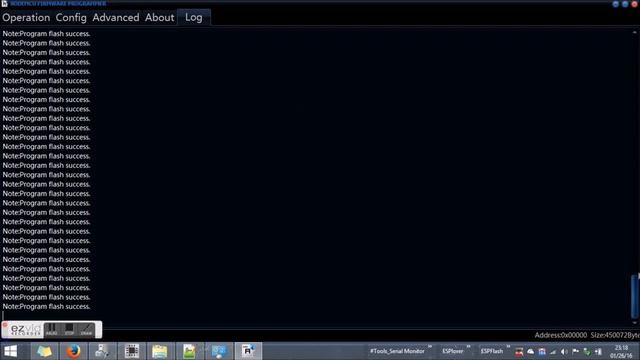Click the red tray application icon

coord(519,352)
